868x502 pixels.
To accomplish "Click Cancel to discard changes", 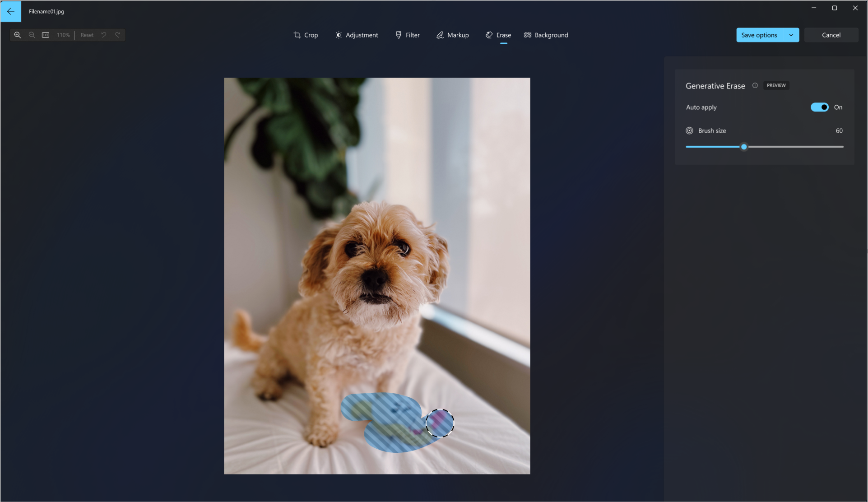I will click(831, 35).
